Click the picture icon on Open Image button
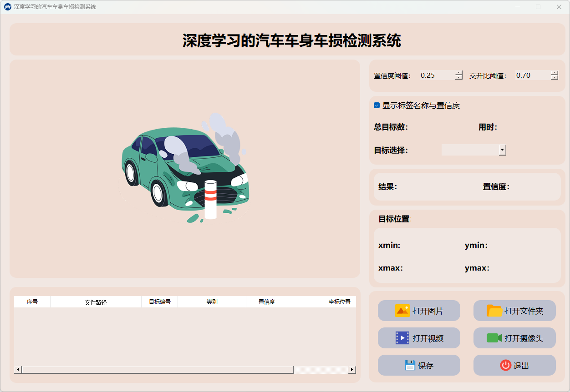570x392 pixels. [x=402, y=311]
